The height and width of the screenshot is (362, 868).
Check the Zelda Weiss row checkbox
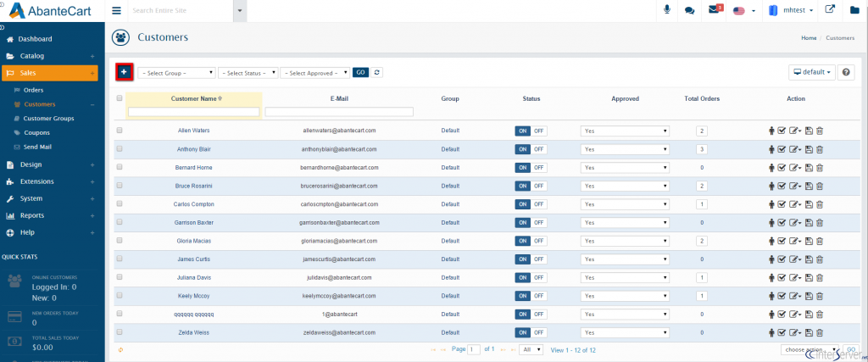click(120, 332)
